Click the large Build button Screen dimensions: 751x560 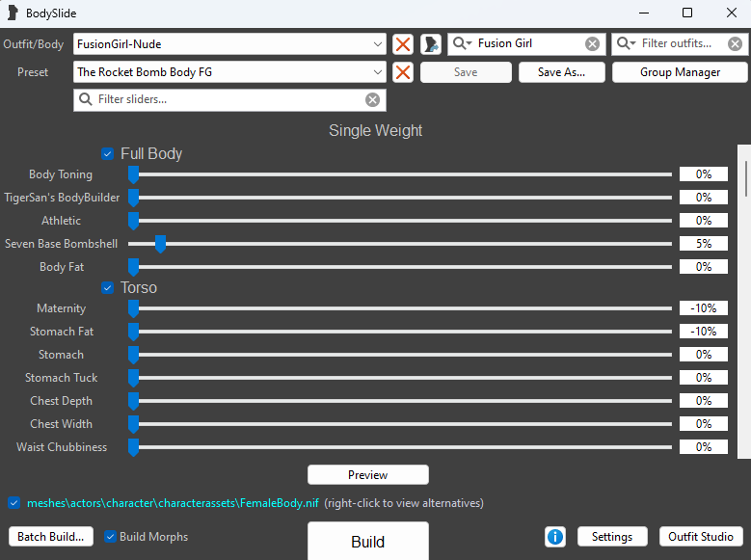pyautogui.click(x=368, y=542)
